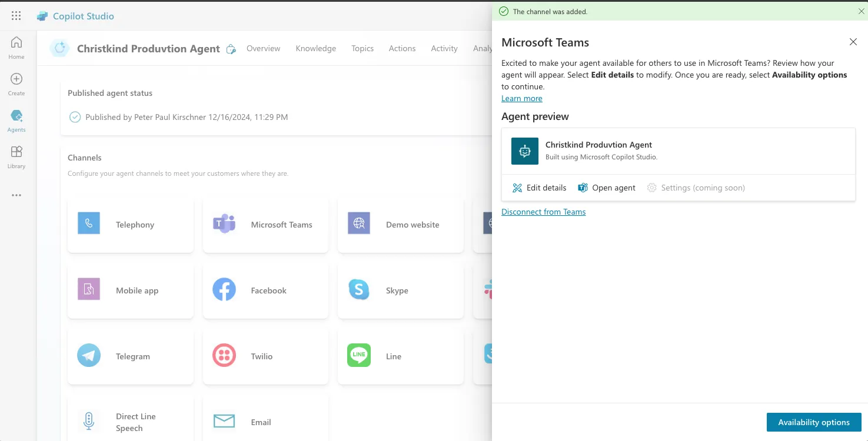Open the Library section
The image size is (868, 441).
point(16,157)
